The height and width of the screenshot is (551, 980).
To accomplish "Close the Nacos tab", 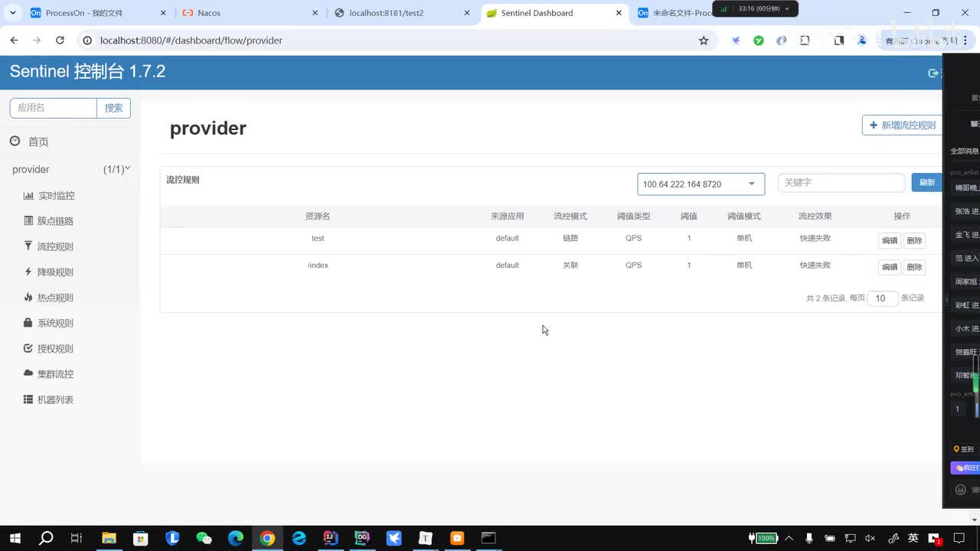I will click(x=315, y=13).
